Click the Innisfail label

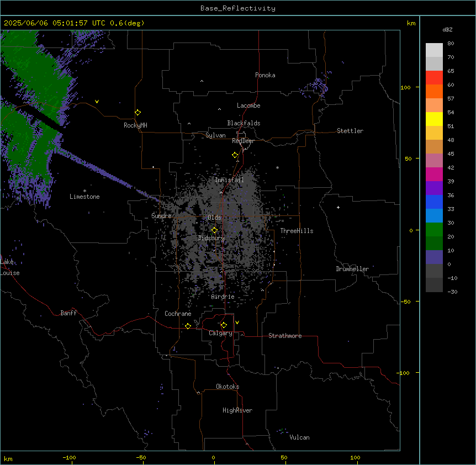tap(229, 180)
